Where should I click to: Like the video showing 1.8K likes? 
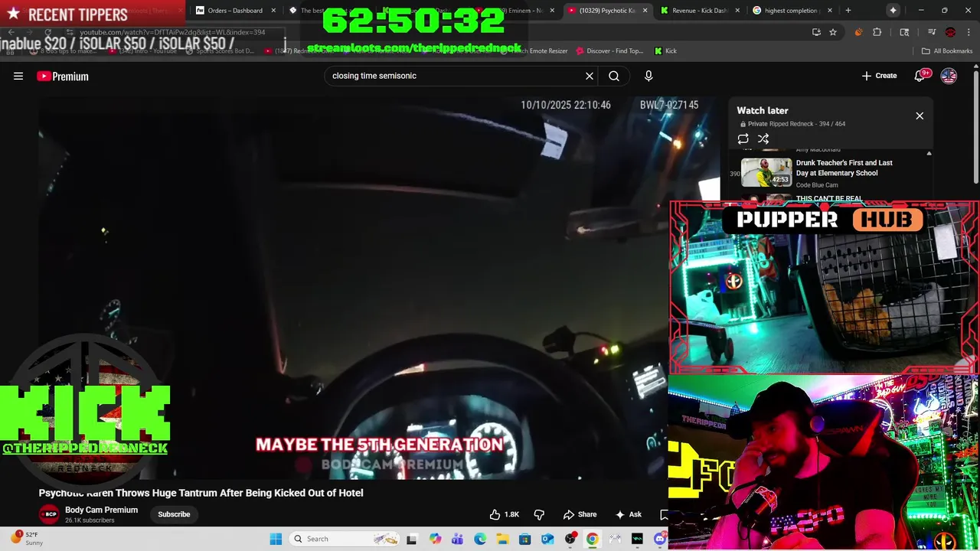click(x=504, y=514)
